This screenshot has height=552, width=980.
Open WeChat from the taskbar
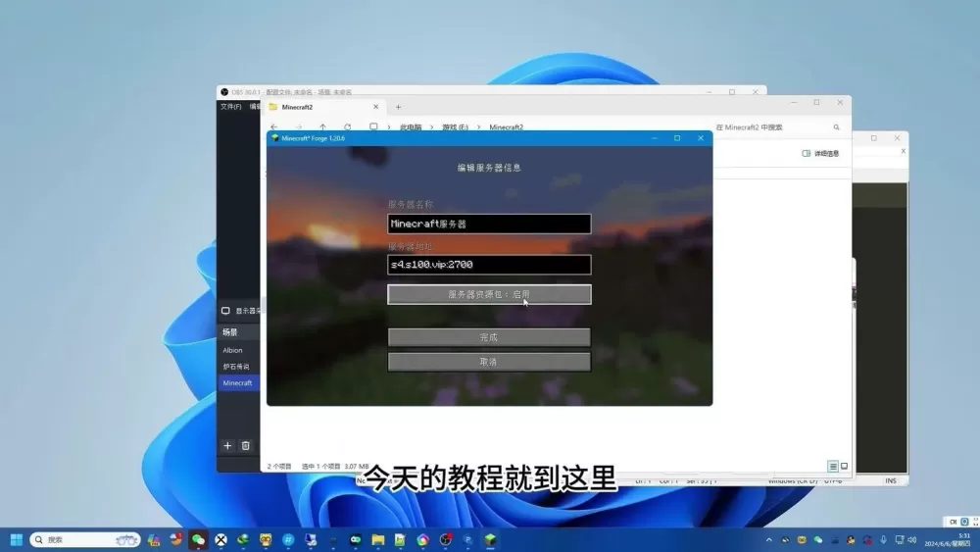198,539
